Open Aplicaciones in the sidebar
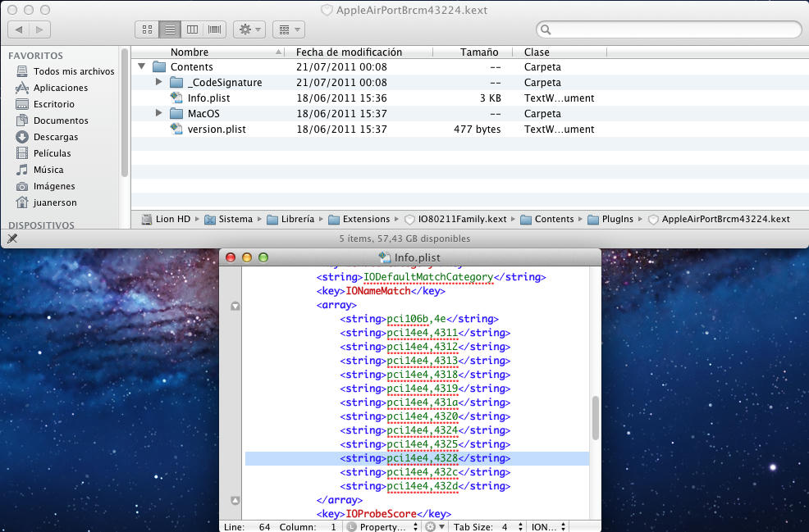 click(x=60, y=88)
